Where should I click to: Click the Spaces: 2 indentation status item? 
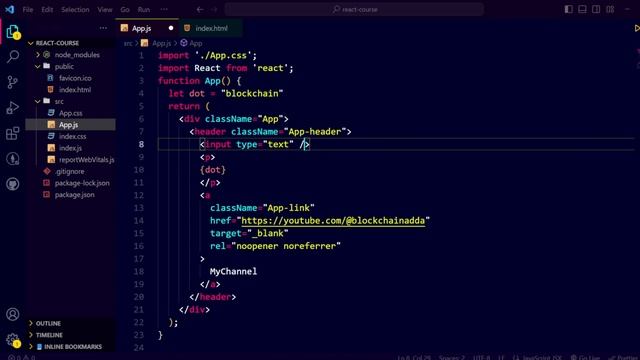click(452, 357)
